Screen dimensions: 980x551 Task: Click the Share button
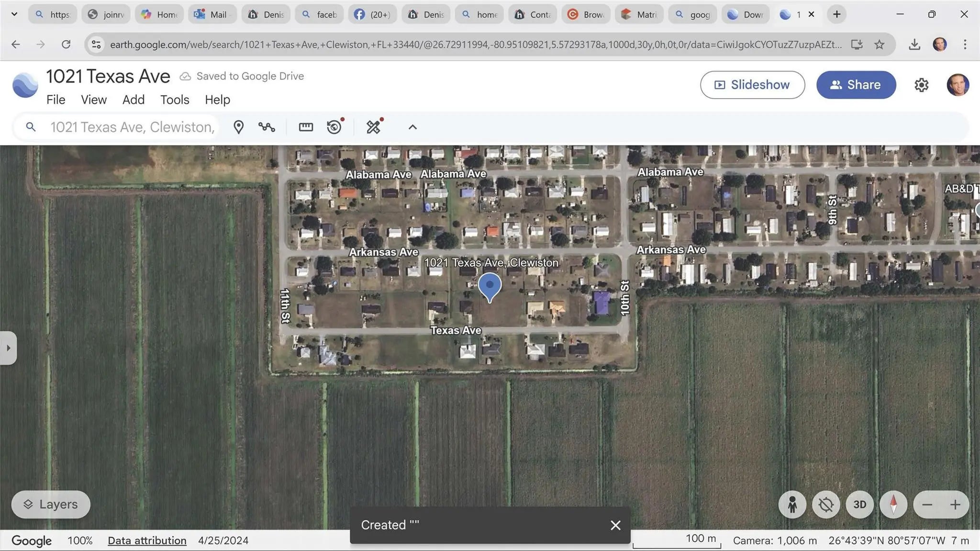click(x=856, y=85)
